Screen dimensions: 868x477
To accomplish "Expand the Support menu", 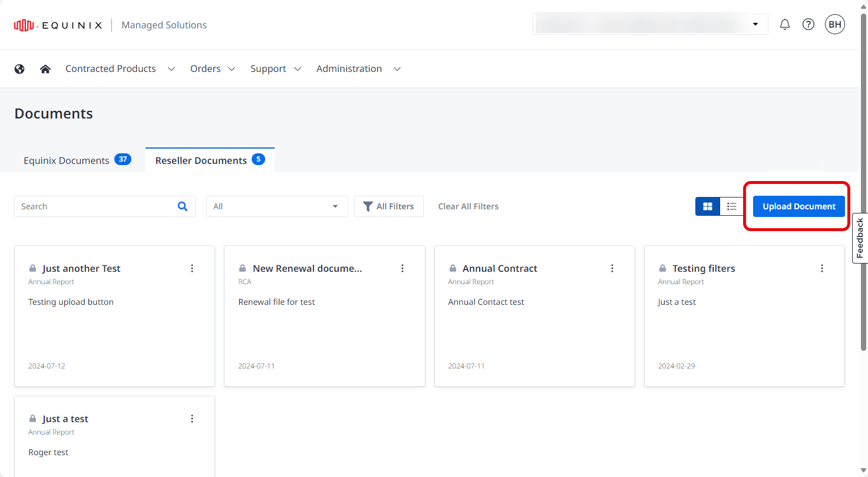I will pos(276,69).
